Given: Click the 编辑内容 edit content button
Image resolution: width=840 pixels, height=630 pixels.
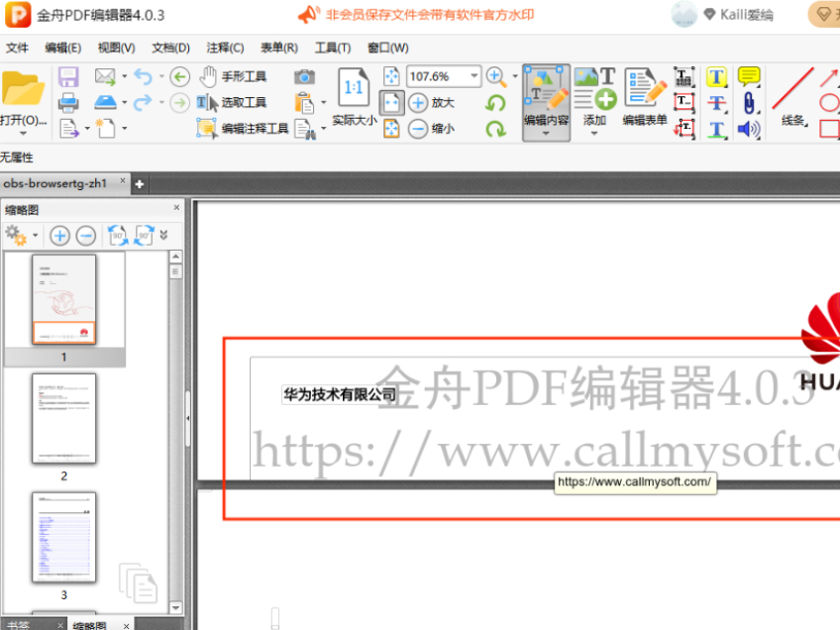Looking at the screenshot, I should tap(546, 102).
